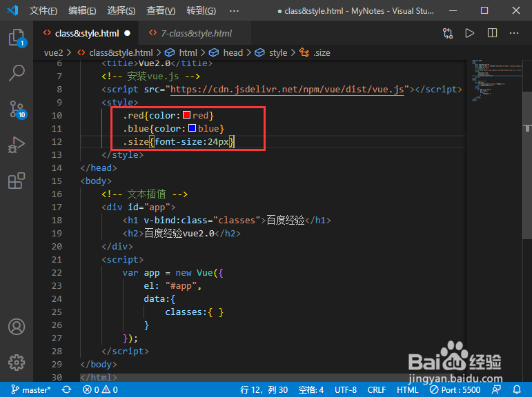Close unsaved class&style.html tab dot
This screenshot has width=532, height=397.
(127, 33)
